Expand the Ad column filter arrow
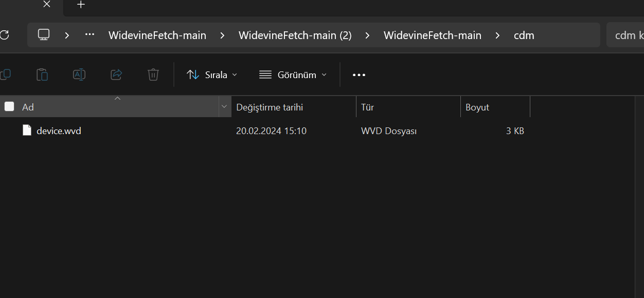Image resolution: width=644 pixels, height=298 pixels. coord(224,107)
